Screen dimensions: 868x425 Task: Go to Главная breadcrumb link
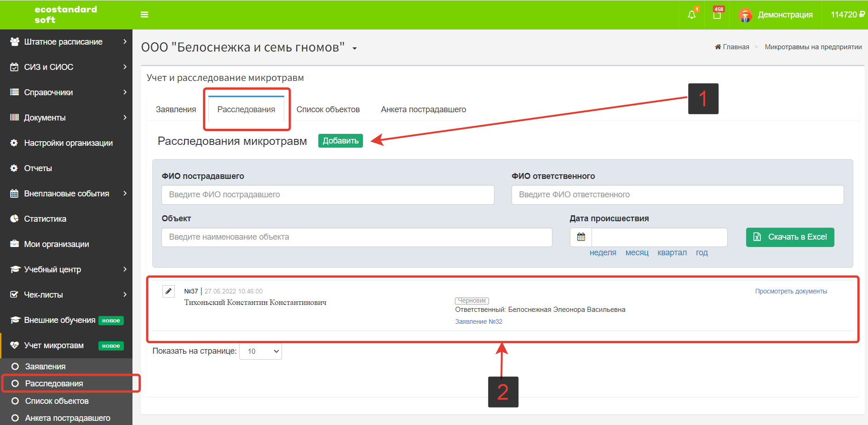(x=736, y=47)
